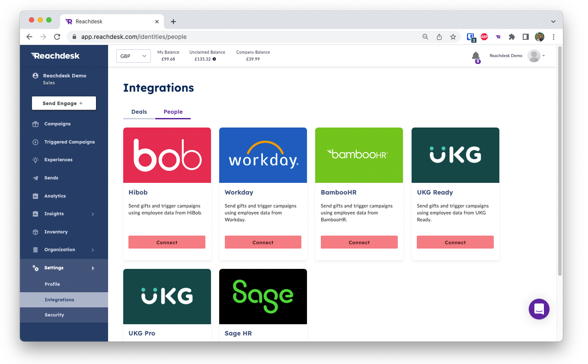Open Integrations under Settings
Image resolution: width=588 pixels, height=364 pixels.
point(64,300)
